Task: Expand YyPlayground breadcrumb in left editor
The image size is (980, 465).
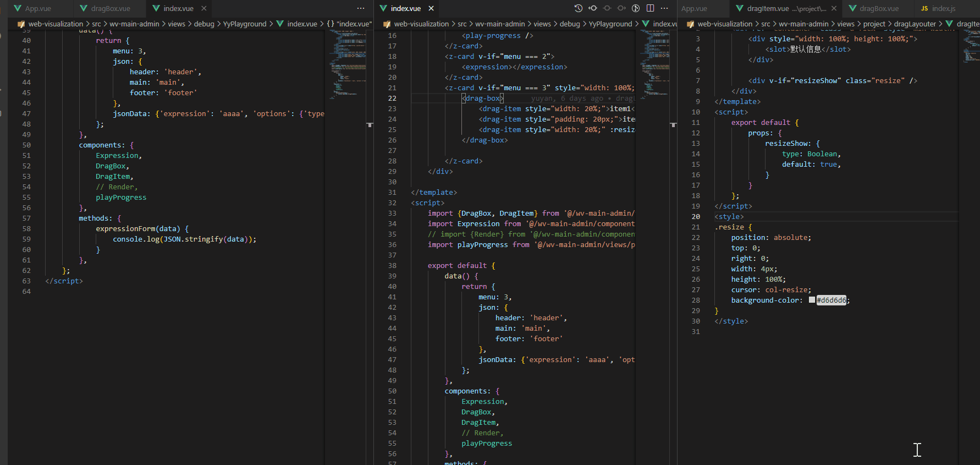Action: click(244, 24)
